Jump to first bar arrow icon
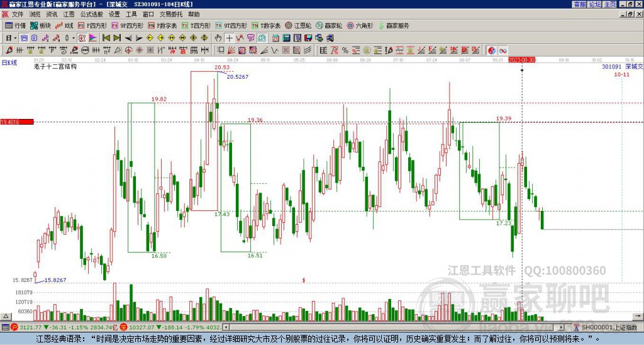This screenshot has width=644, height=345. 106,38
